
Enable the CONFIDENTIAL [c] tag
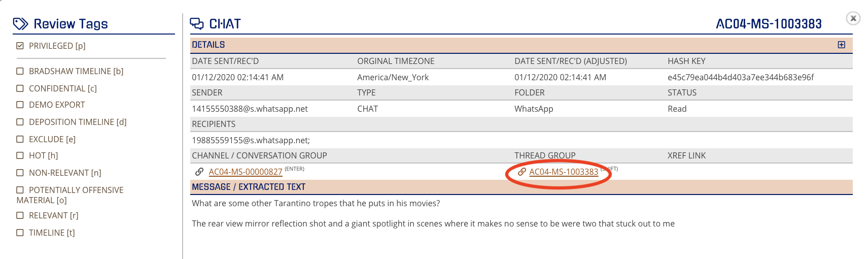coord(20,88)
